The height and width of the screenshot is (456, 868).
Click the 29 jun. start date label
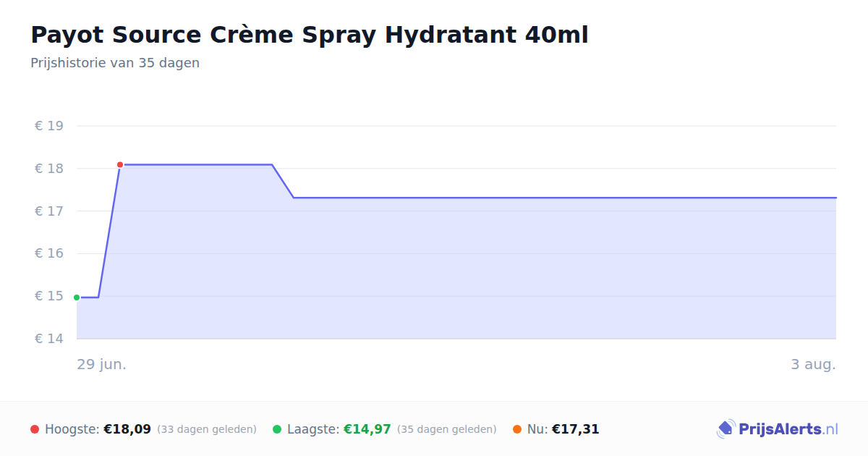[102, 365]
